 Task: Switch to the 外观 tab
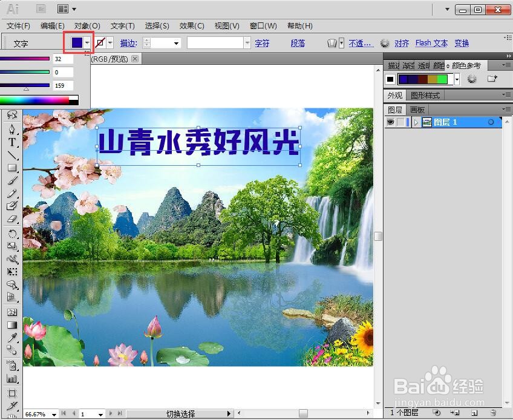tap(394, 95)
